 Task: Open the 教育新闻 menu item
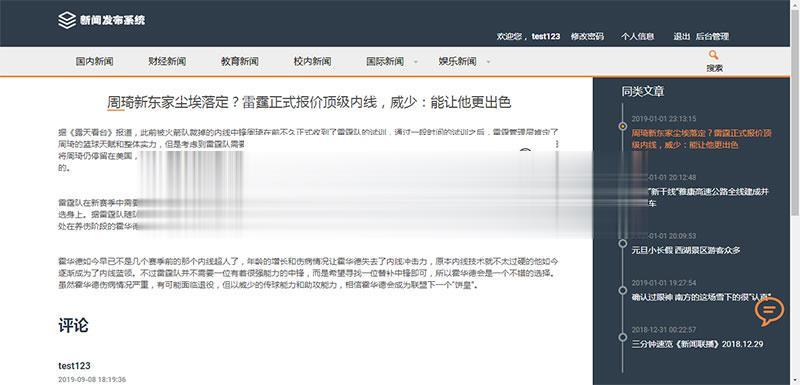click(x=239, y=62)
